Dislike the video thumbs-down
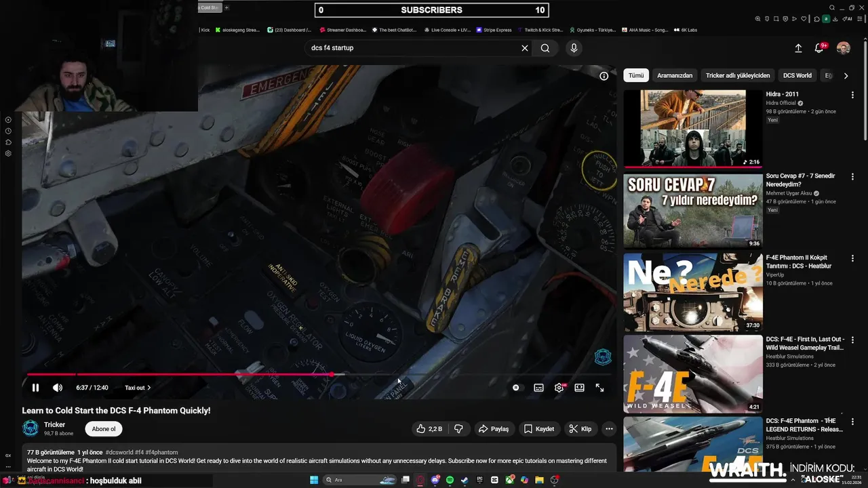This screenshot has height=488, width=868. 458,429
